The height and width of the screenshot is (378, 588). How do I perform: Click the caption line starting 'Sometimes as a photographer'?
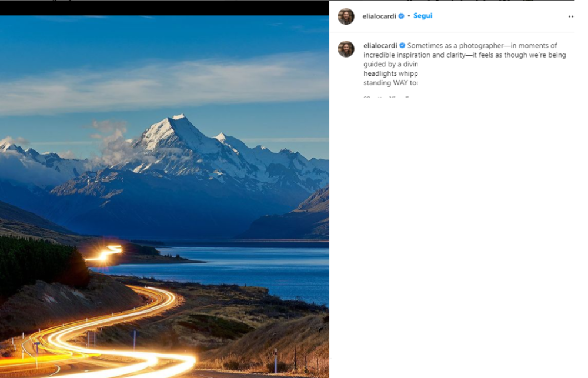click(482, 45)
